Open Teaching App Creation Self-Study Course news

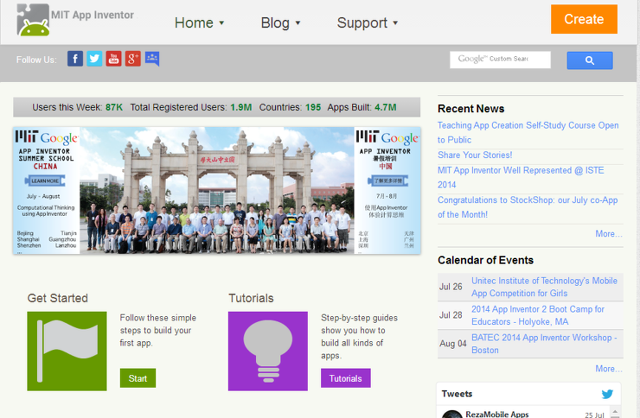[x=528, y=132]
